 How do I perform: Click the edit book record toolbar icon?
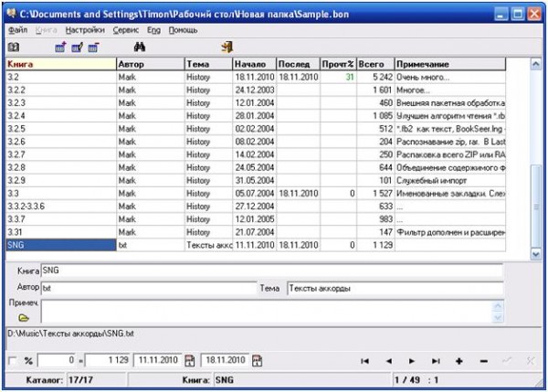tap(78, 47)
